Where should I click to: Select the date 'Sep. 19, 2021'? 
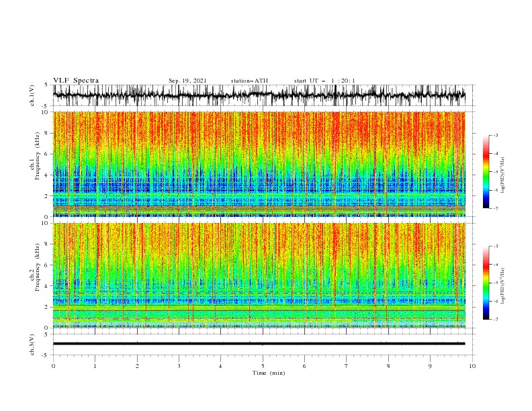click(187, 81)
